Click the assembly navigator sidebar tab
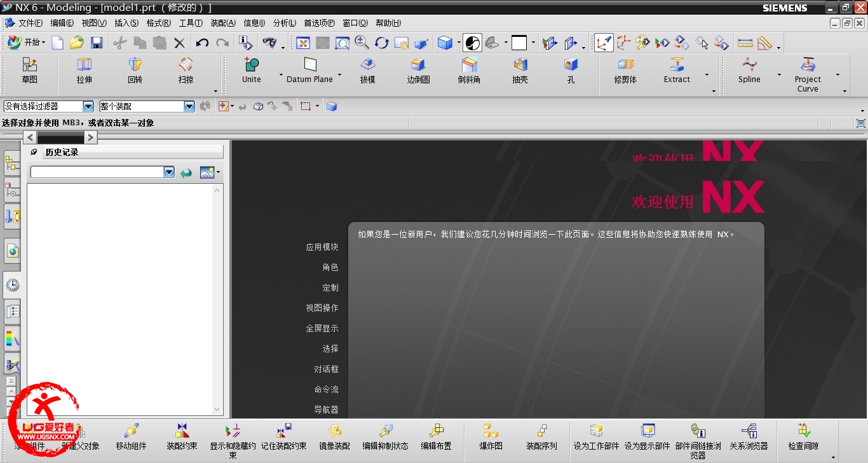 (x=12, y=163)
